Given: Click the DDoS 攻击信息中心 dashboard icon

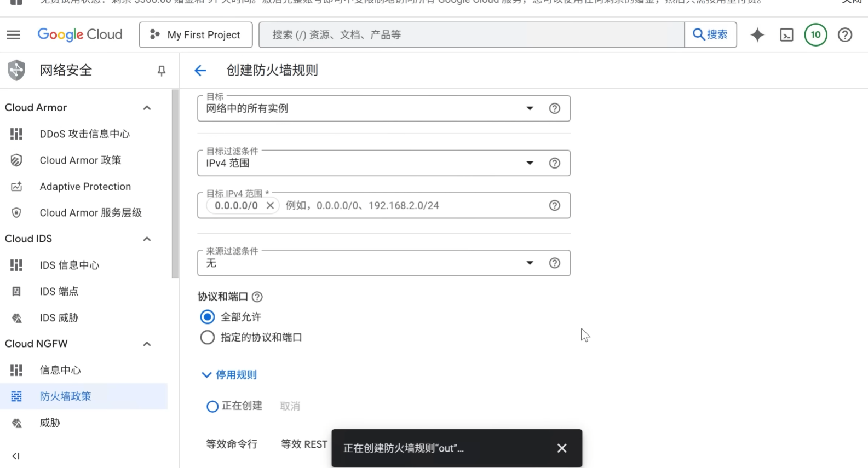Looking at the screenshot, I should (16, 134).
